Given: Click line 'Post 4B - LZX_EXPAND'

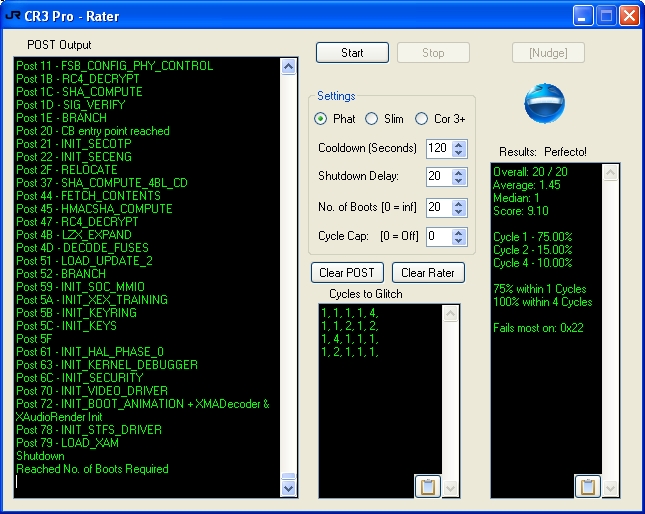Looking at the screenshot, I should point(74,235).
